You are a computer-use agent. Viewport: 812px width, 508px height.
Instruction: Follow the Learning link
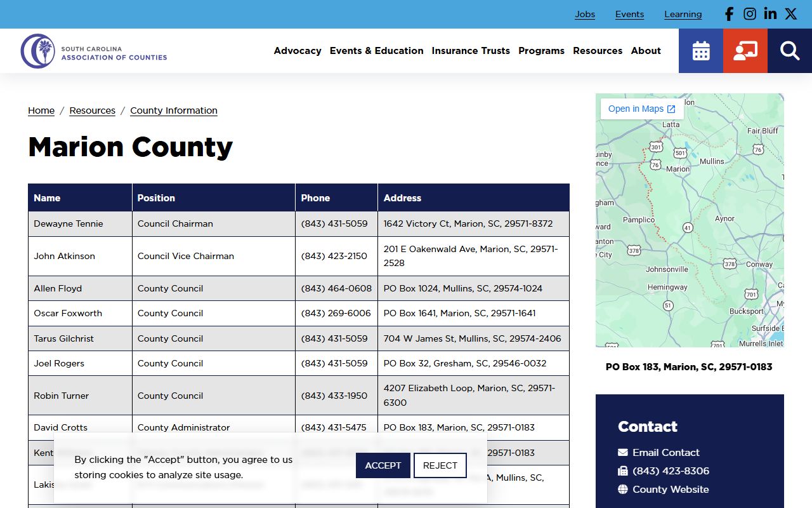point(683,14)
